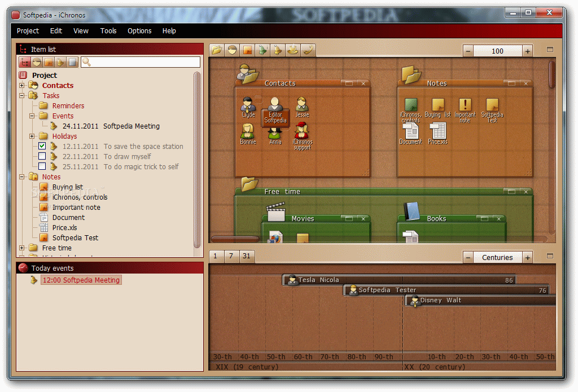Click the gray document filter icon in Item list toolbar
Image resolution: width=578 pixels, height=392 pixels.
(x=72, y=62)
